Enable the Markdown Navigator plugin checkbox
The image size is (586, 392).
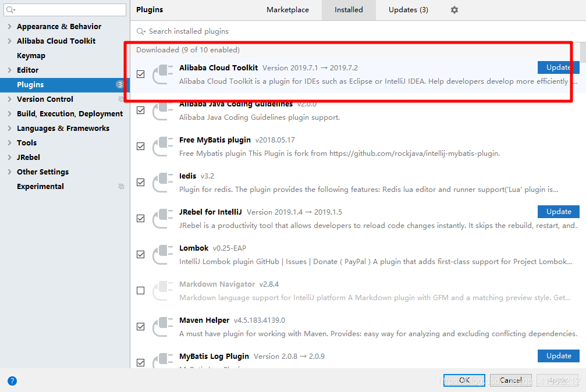point(140,291)
